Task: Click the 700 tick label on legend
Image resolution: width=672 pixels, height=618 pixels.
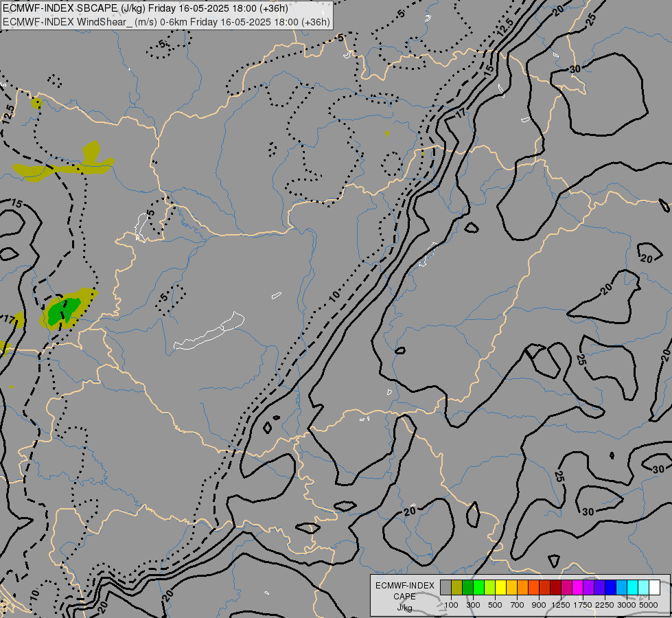Action: coord(518,605)
